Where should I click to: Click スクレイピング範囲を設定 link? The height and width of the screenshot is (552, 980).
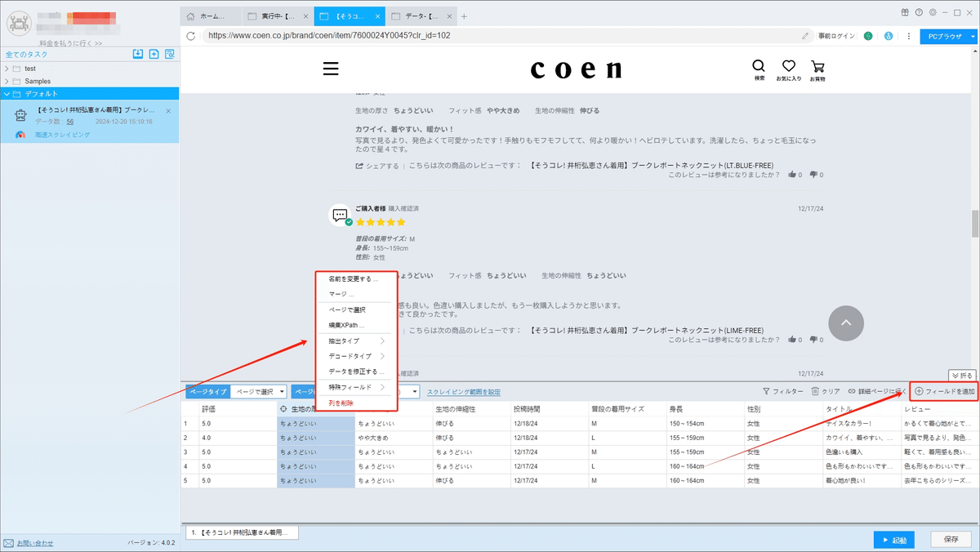(464, 392)
